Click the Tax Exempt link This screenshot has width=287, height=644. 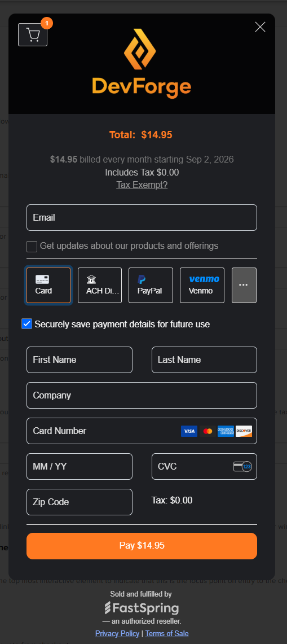tap(142, 185)
